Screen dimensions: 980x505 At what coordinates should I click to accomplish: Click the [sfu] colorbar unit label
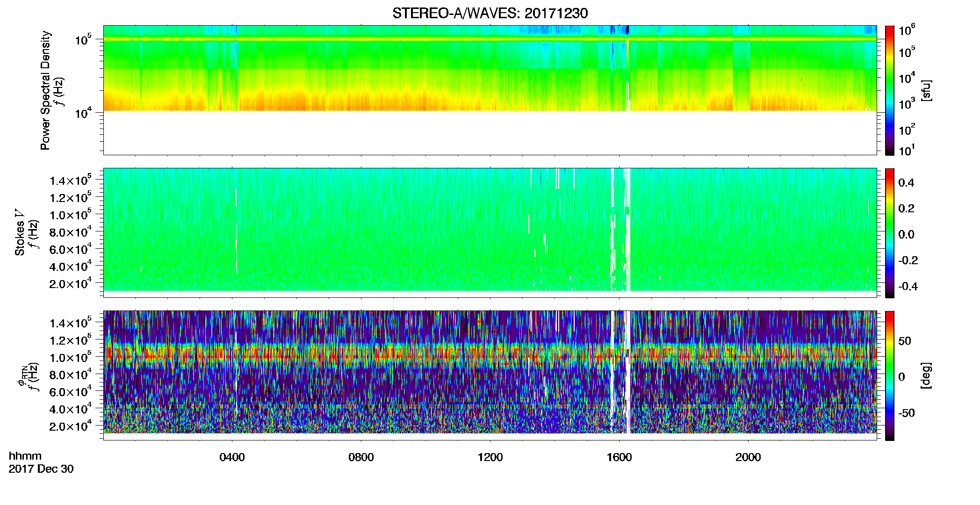click(x=927, y=90)
